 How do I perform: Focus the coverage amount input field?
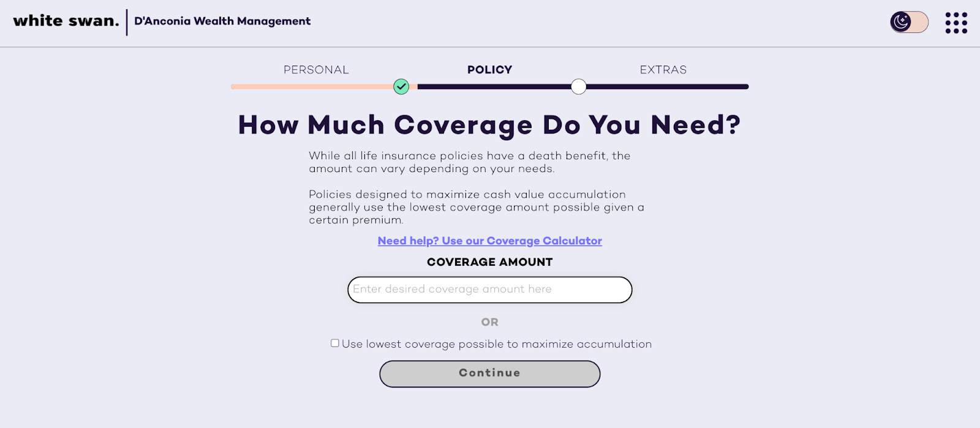pyautogui.click(x=489, y=290)
